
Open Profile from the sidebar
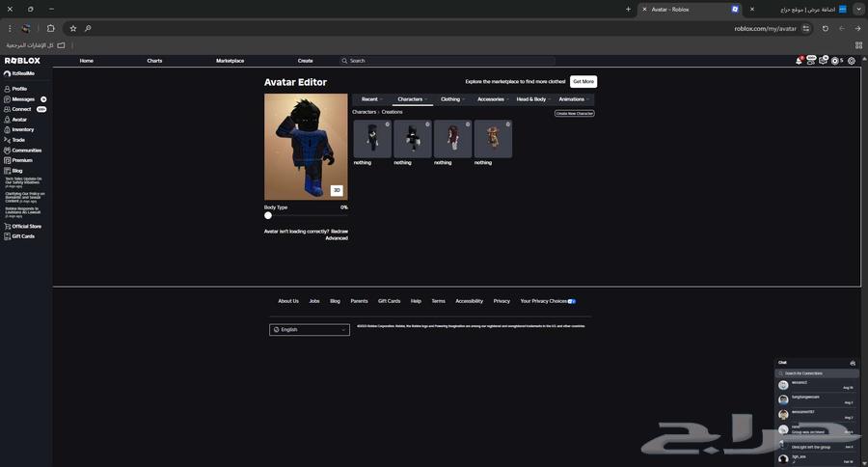[16, 89]
